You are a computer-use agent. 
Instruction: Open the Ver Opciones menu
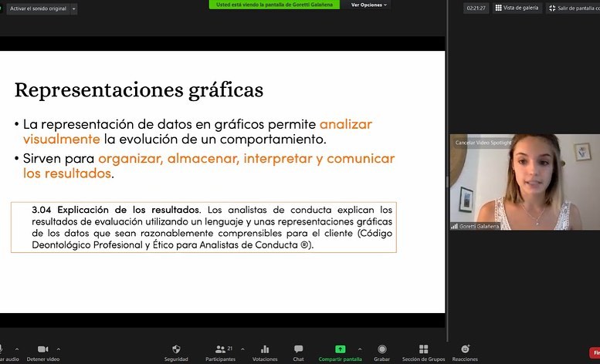pyautogui.click(x=368, y=5)
